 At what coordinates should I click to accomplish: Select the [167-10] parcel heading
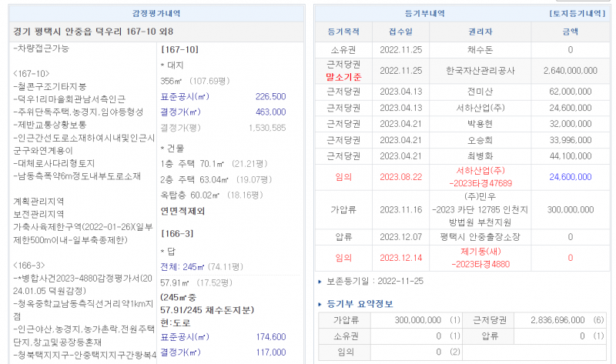tap(179, 50)
